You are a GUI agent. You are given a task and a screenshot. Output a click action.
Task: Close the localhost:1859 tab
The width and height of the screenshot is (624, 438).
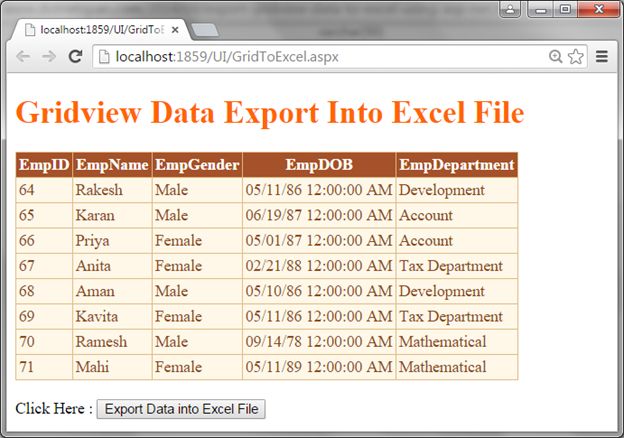click(x=175, y=30)
